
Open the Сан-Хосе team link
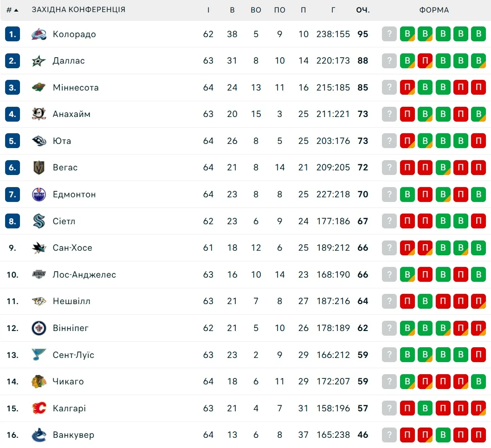point(72,248)
